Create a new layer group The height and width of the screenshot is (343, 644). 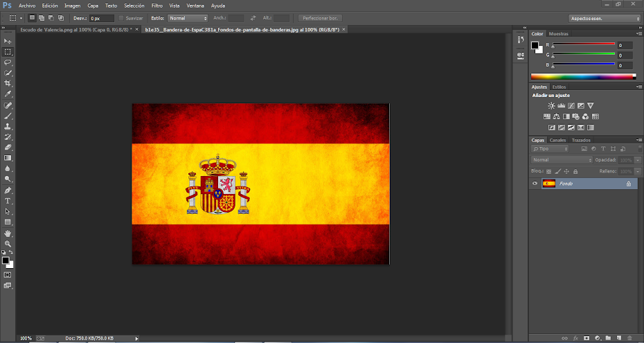click(x=608, y=338)
